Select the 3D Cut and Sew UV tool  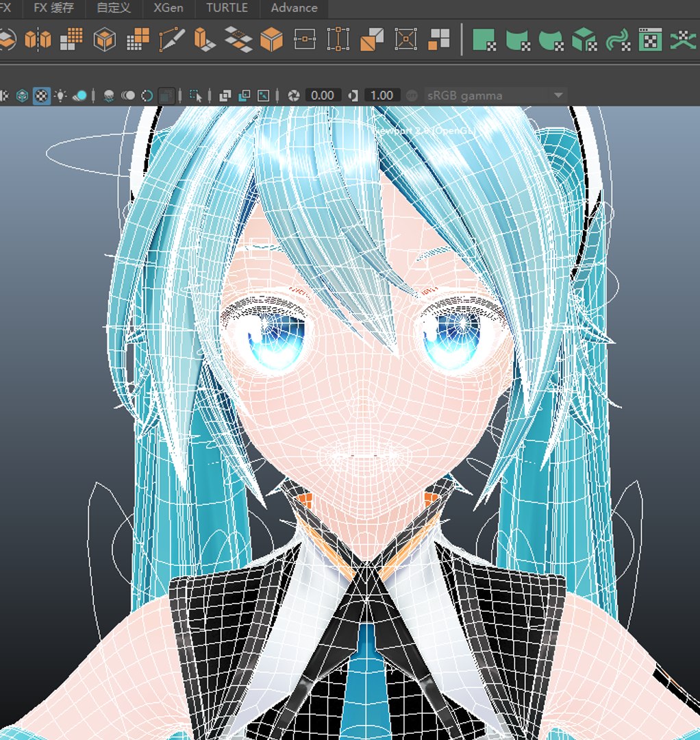pyautogui.click(x=684, y=40)
